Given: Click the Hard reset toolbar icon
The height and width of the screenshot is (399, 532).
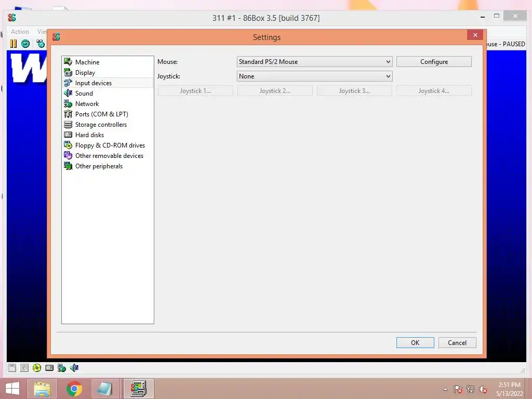Looking at the screenshot, I should [x=25, y=44].
